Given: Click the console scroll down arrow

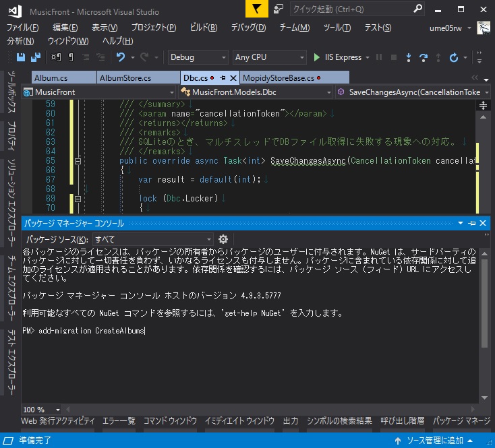Looking at the screenshot, I should tap(484, 398).
